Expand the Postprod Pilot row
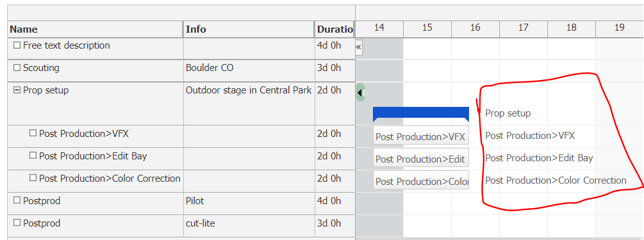The width and height of the screenshot is (644, 240). [17, 200]
